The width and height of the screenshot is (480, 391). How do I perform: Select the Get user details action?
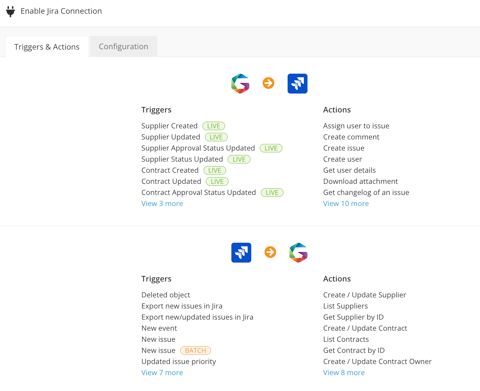click(x=349, y=170)
